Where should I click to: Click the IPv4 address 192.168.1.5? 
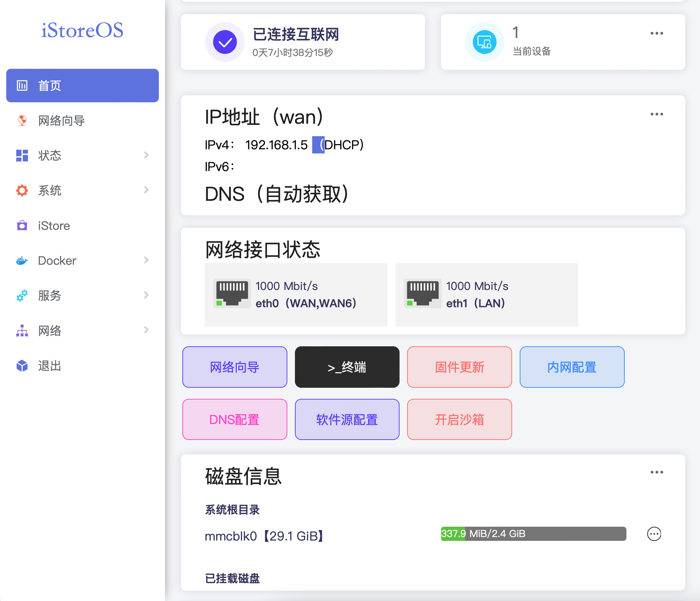[x=276, y=145]
